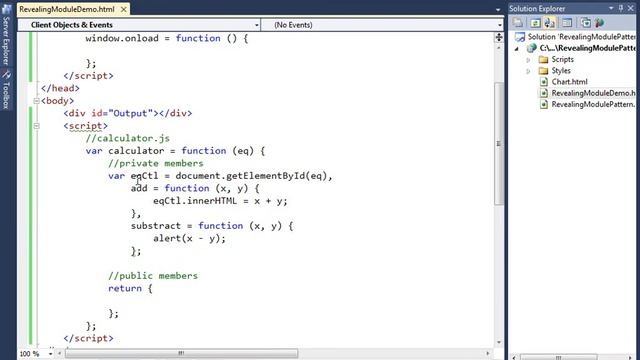Click the div id="Output" attribute value
Viewport: 640px width, 360px height.
[x=130, y=113]
